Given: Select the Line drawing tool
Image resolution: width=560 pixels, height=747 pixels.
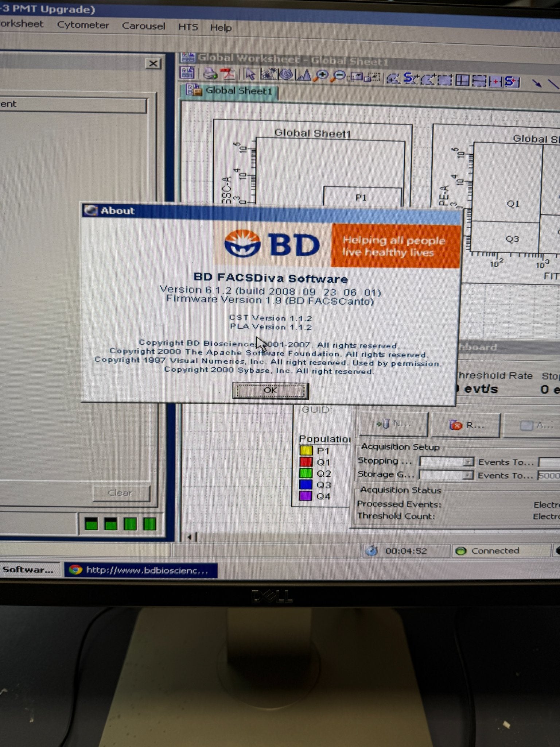Looking at the screenshot, I should pyautogui.click(x=553, y=84).
